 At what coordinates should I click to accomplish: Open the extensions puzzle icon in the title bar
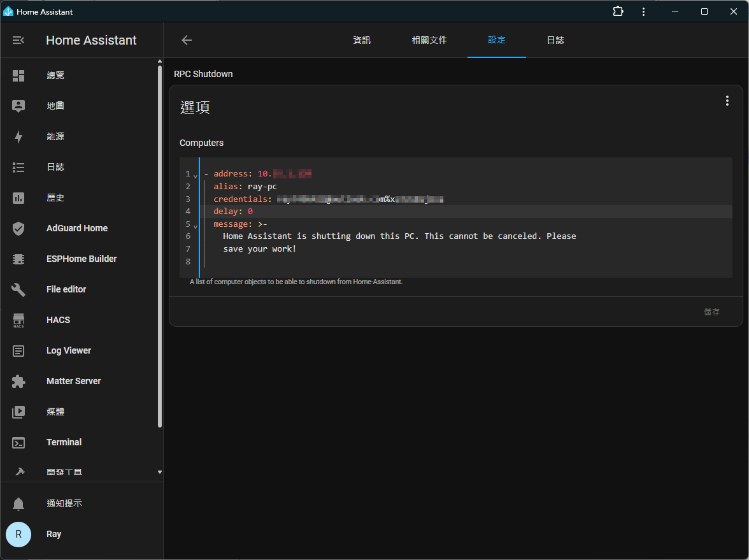click(x=618, y=11)
